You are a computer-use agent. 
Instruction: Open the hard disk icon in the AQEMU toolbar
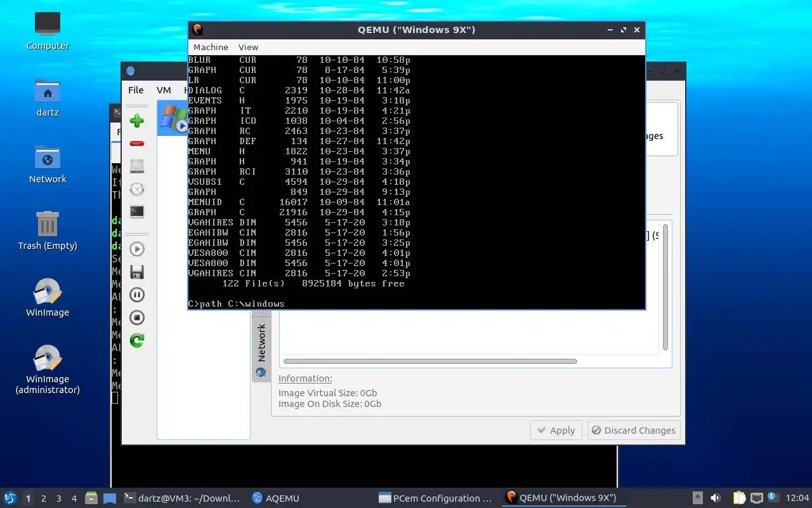pyautogui.click(x=136, y=166)
